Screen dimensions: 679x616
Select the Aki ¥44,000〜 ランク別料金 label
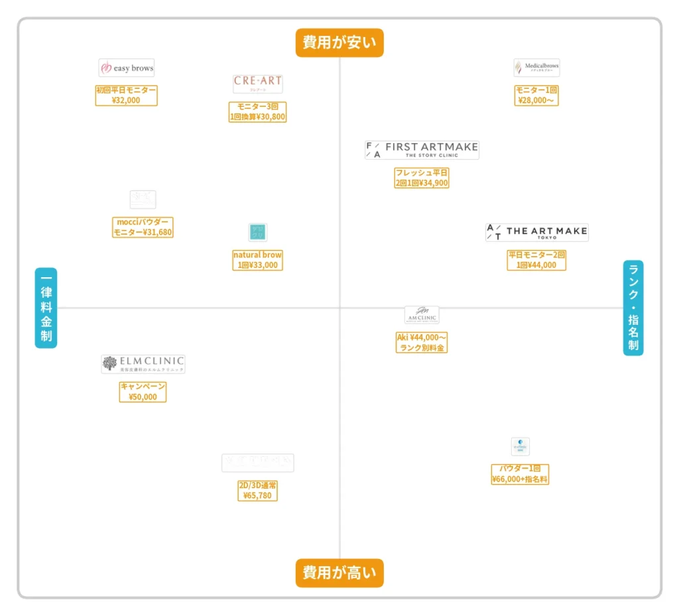(422, 342)
